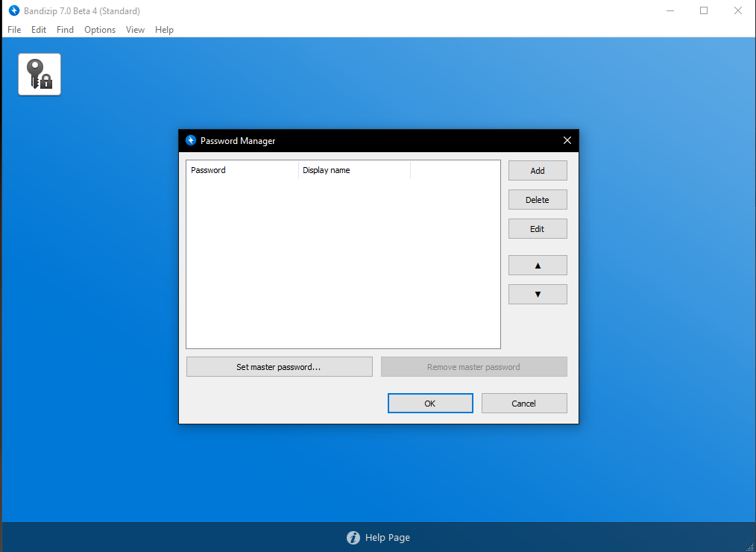Cancel the Password Manager dialog

(x=524, y=404)
